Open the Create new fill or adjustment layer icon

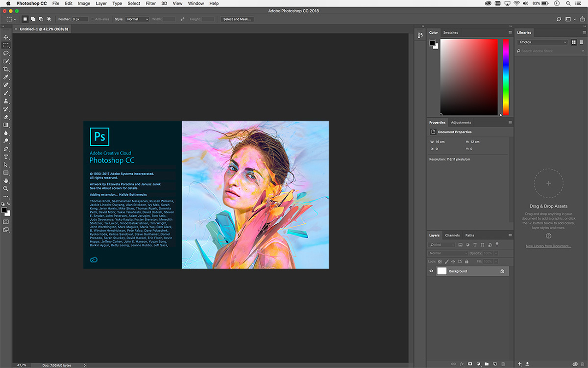tap(479, 364)
